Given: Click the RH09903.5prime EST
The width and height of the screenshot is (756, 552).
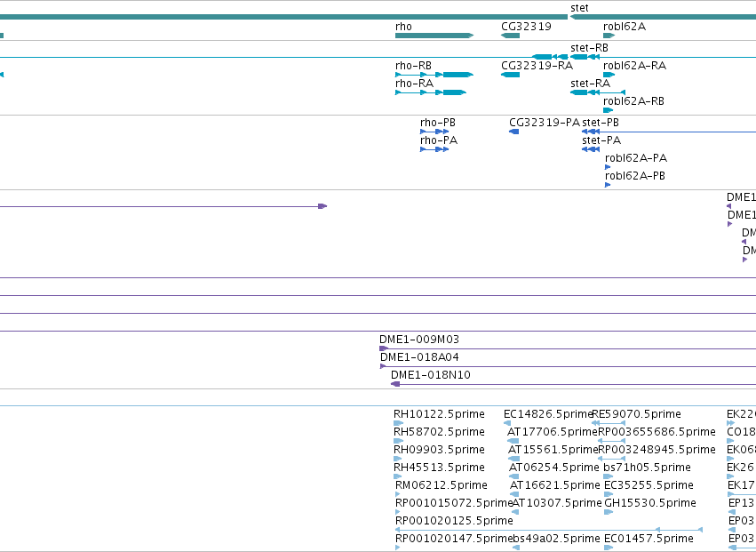Looking at the screenshot, I should point(398,459).
